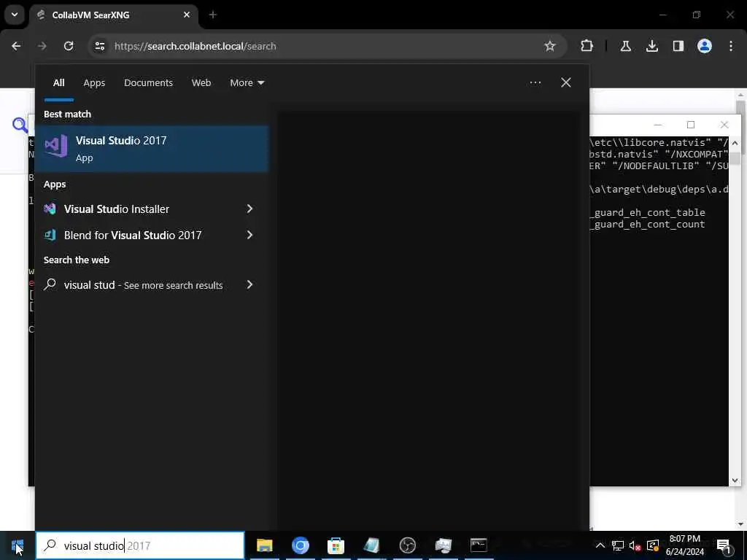Image resolution: width=747 pixels, height=560 pixels.
Task: Open Chrome downloads icon
Action: (651, 46)
